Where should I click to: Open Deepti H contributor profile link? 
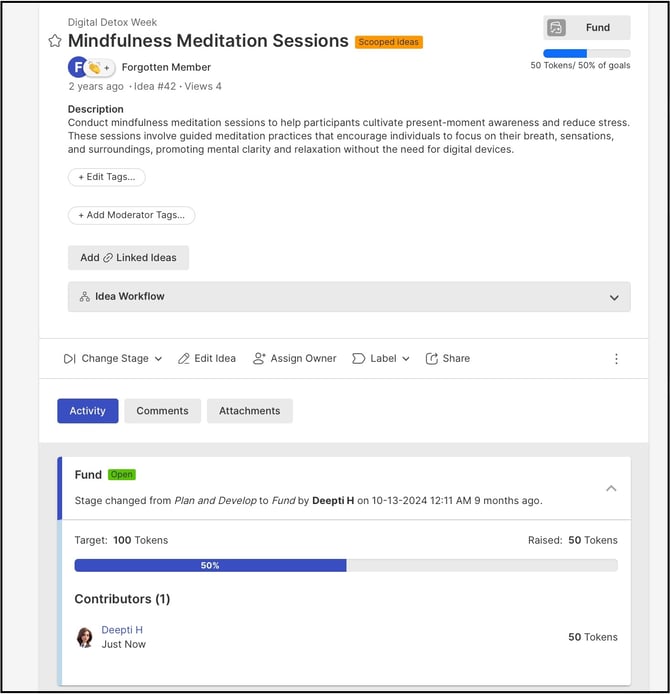[x=122, y=629]
